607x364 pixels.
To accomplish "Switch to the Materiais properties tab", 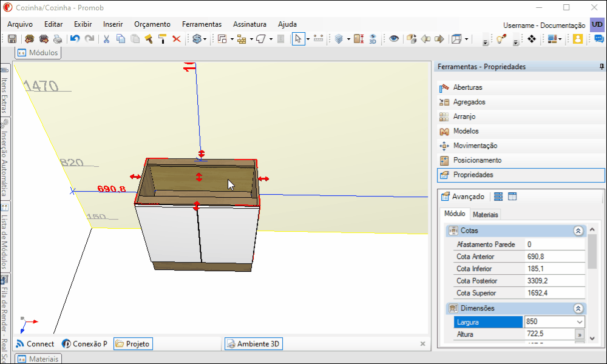I will click(x=485, y=215).
